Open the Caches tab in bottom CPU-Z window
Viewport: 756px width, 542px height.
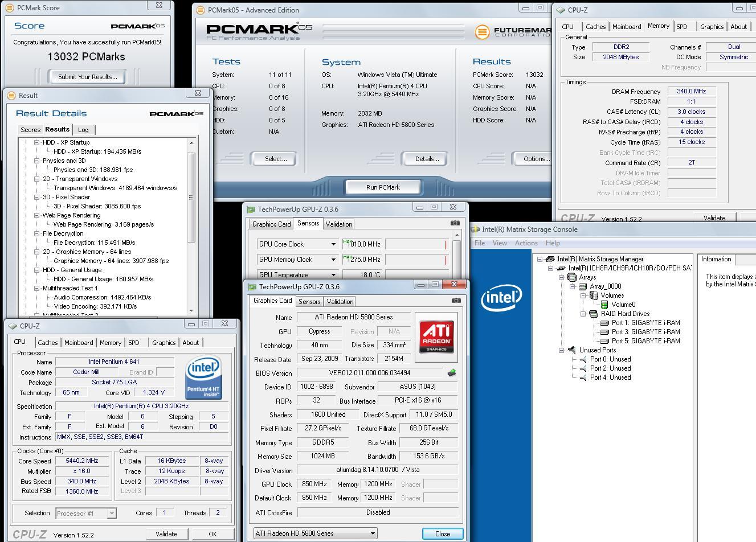coord(47,343)
